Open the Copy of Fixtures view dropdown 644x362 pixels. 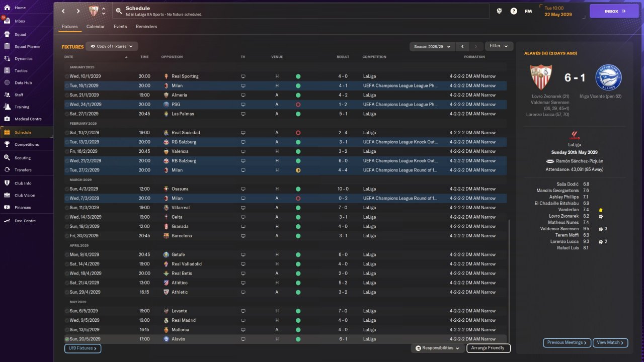tap(112, 46)
